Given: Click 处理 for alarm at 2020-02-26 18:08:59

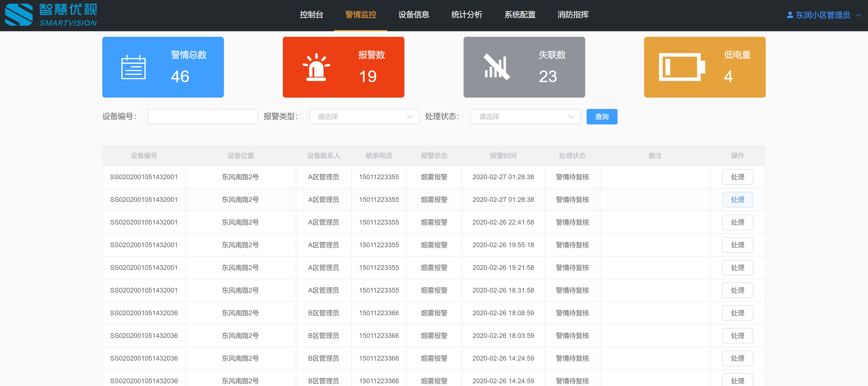Looking at the screenshot, I should tap(737, 313).
